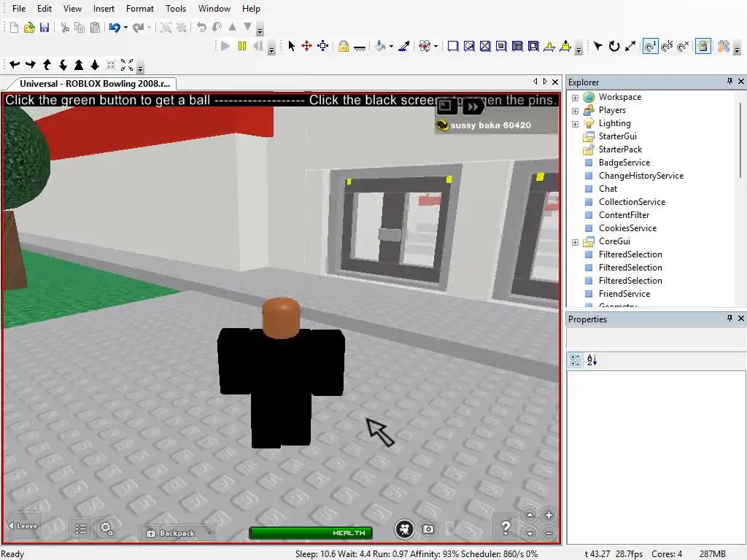The image size is (747, 560).
Task: Open a file using the folder icon
Action: pos(29,28)
